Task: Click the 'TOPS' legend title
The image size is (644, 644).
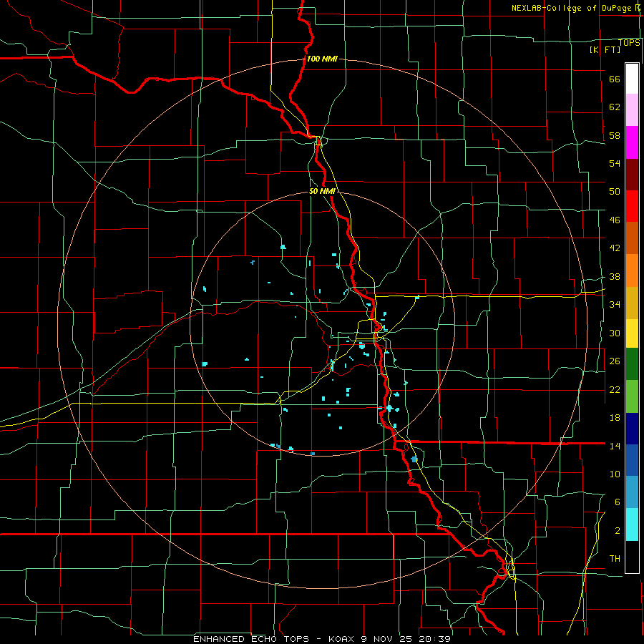Action: pos(629,43)
